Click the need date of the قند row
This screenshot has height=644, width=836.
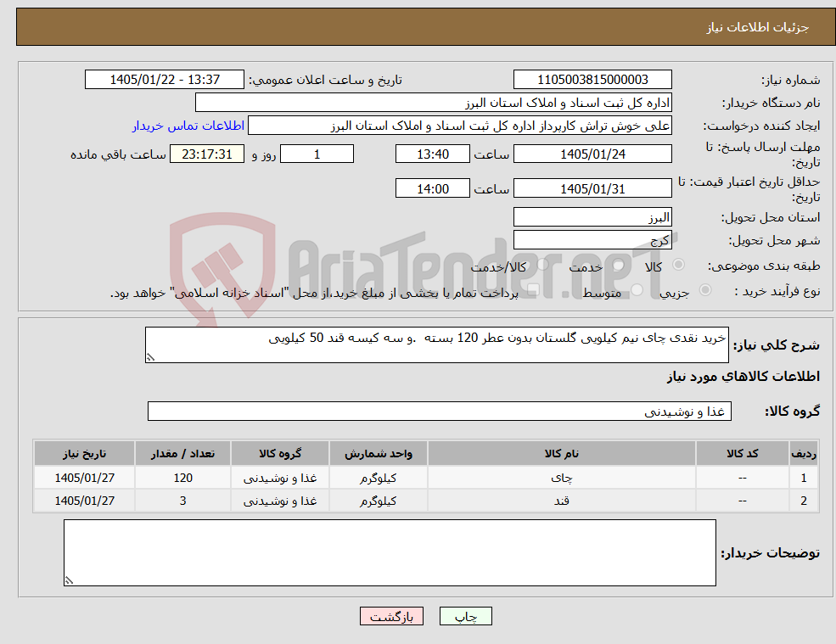point(84,501)
